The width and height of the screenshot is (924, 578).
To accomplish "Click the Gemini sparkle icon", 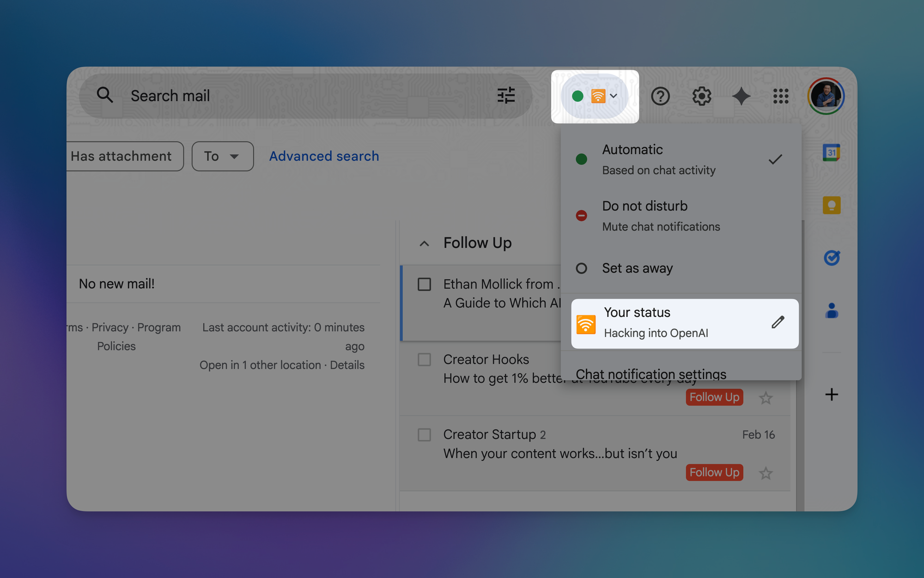I will (x=741, y=96).
